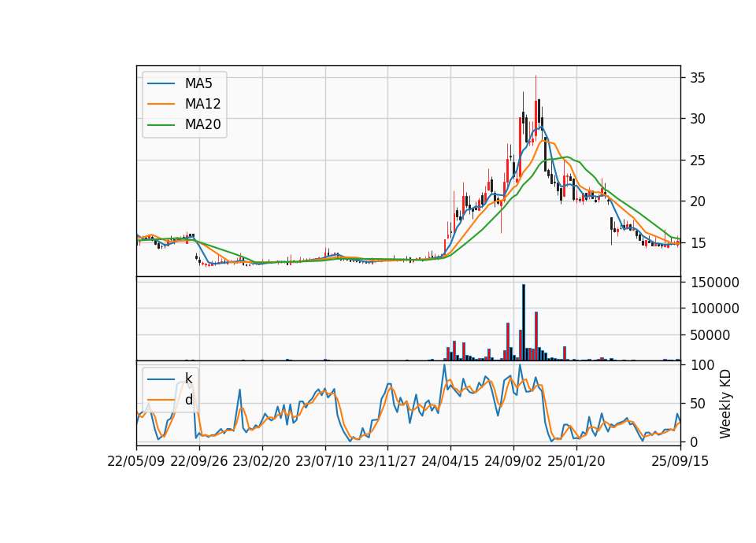Click the price axis value 20
756x543 pixels.
point(698,201)
